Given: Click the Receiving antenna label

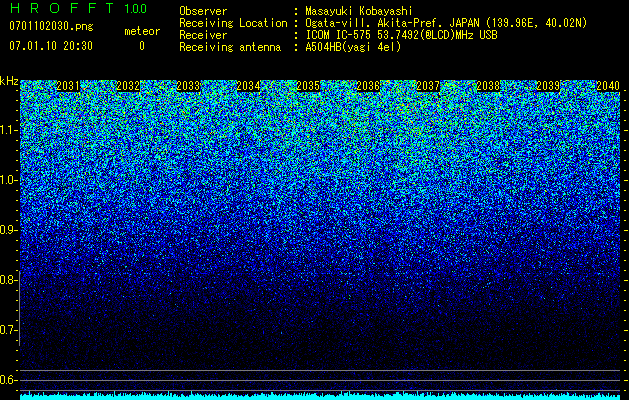Looking at the screenshot, I should pos(230,47).
